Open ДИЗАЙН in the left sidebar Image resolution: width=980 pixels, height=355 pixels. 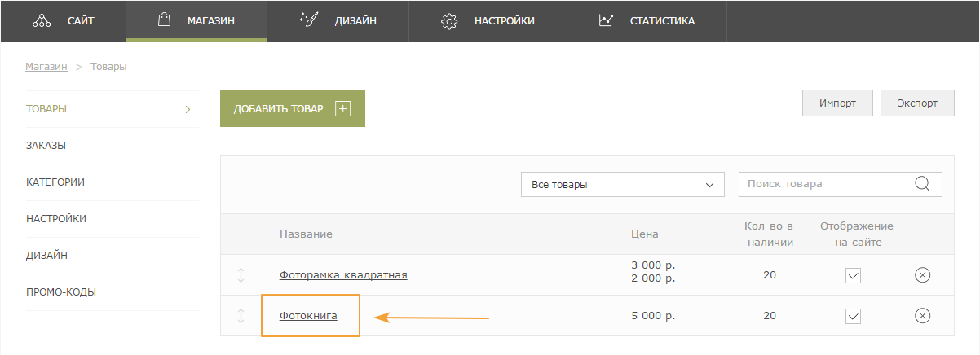click(113, 256)
